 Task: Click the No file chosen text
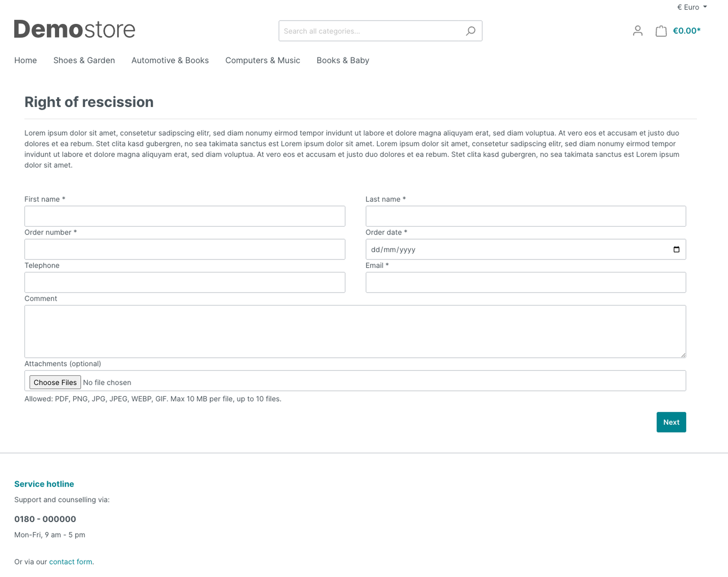pos(107,383)
